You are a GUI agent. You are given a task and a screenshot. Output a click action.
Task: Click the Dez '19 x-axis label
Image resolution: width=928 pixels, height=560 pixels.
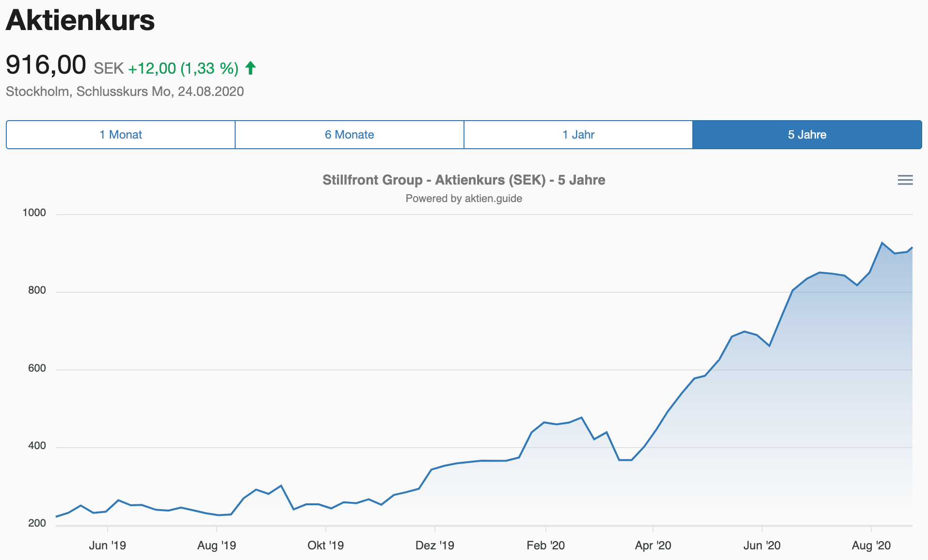pos(435,545)
